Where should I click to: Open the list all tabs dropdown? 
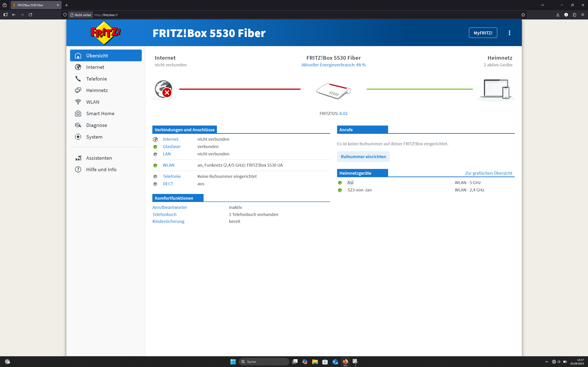543,5
